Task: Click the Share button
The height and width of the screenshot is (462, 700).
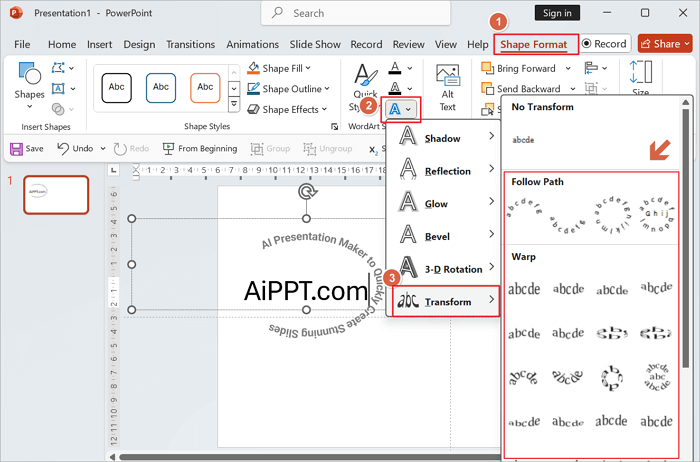Action: (x=665, y=44)
